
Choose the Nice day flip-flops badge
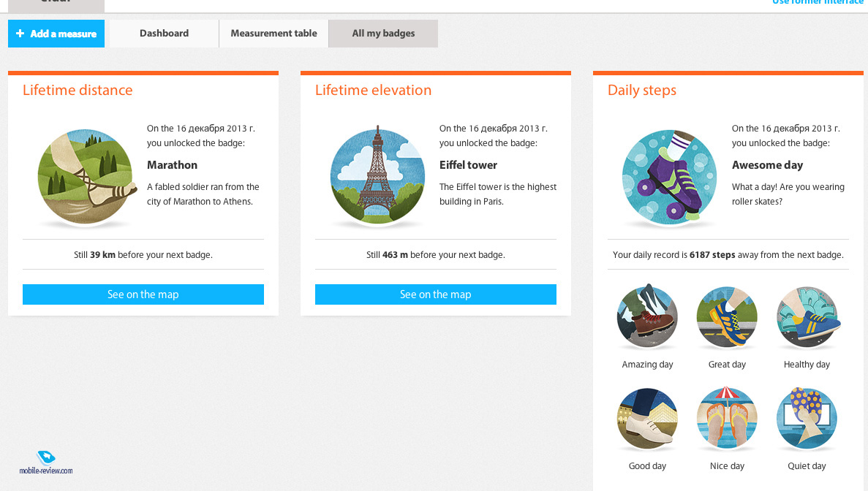tap(727, 418)
